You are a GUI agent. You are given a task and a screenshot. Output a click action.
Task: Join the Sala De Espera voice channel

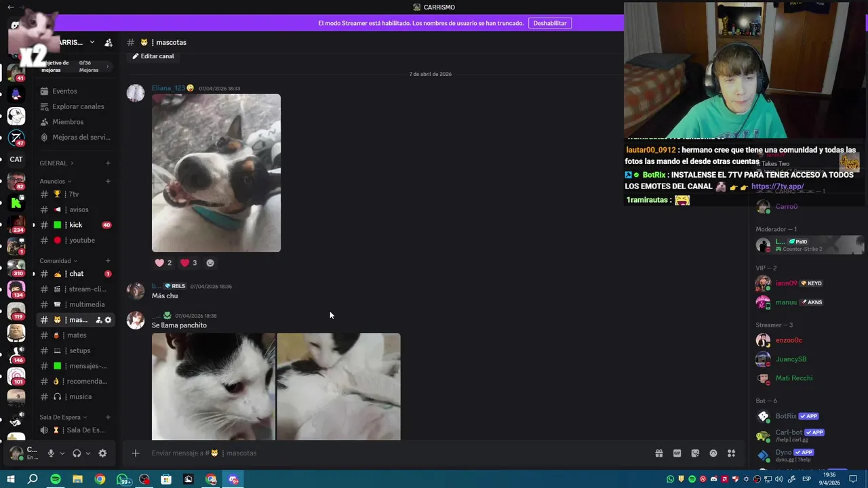(x=75, y=430)
